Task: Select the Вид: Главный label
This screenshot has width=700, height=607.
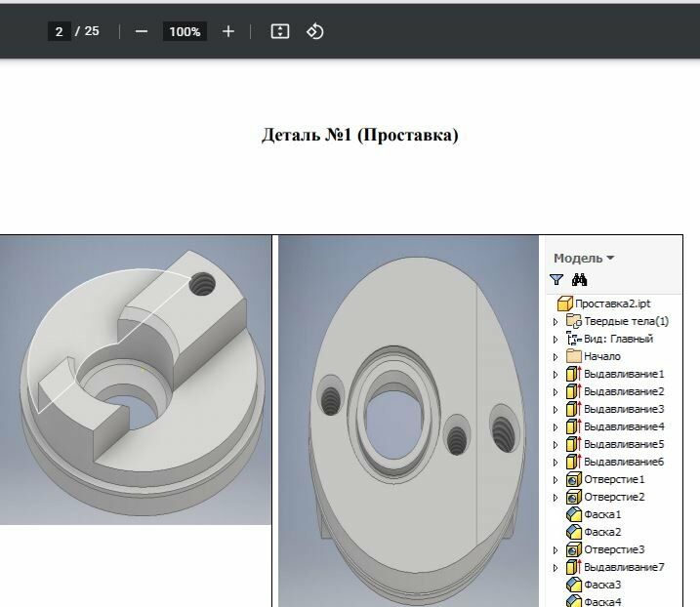Action: (x=618, y=339)
